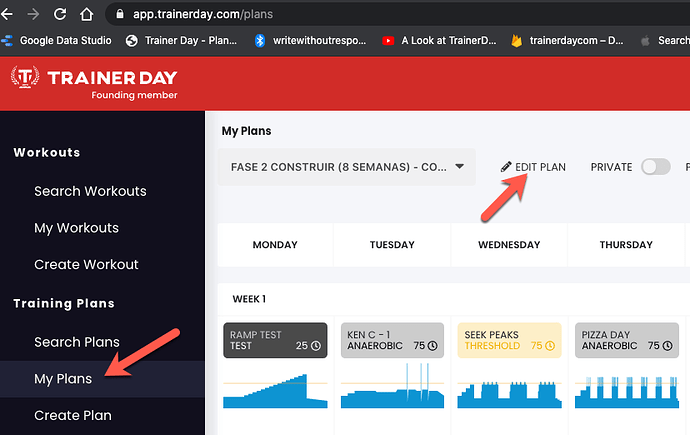690x435 pixels.
Task: Click the lock icon in address bar
Action: 120,14
